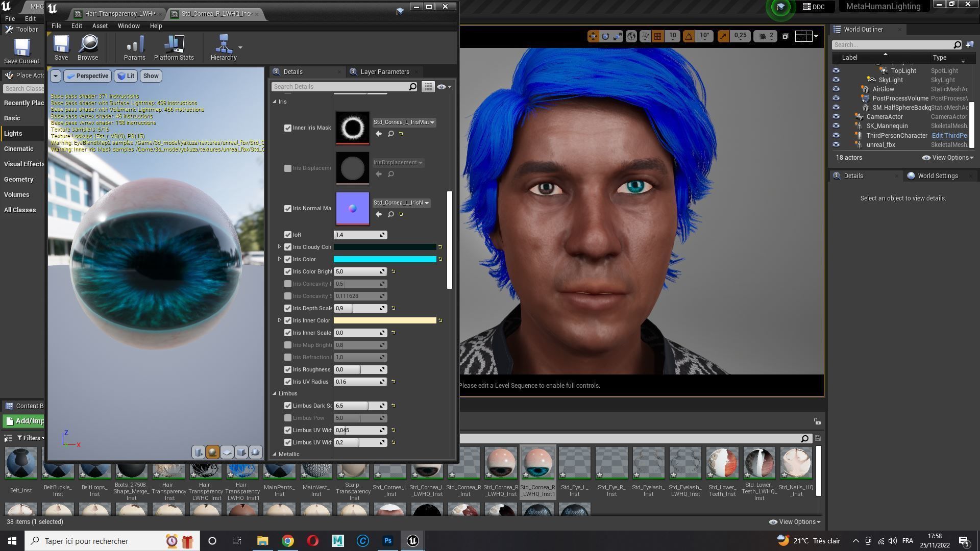Enable the Iris Displacement checkbox
980x551 pixels.
(x=288, y=168)
